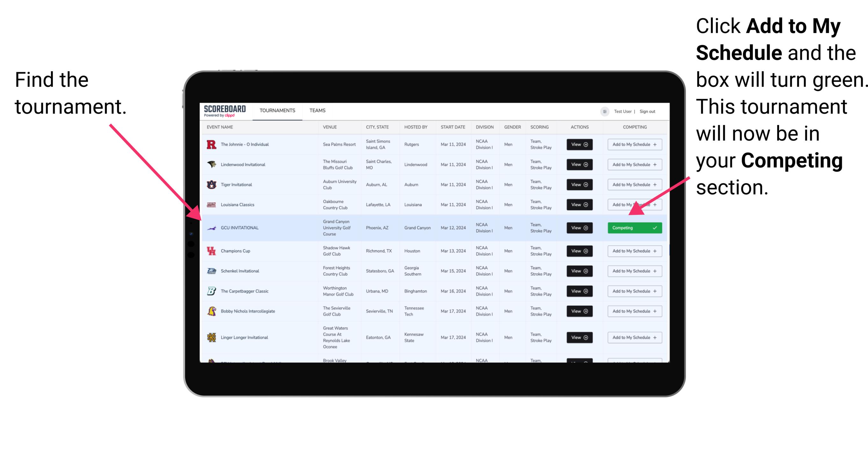
Task: Expand the Bobby Nichols Intercollegiate row
Action: click(578, 311)
